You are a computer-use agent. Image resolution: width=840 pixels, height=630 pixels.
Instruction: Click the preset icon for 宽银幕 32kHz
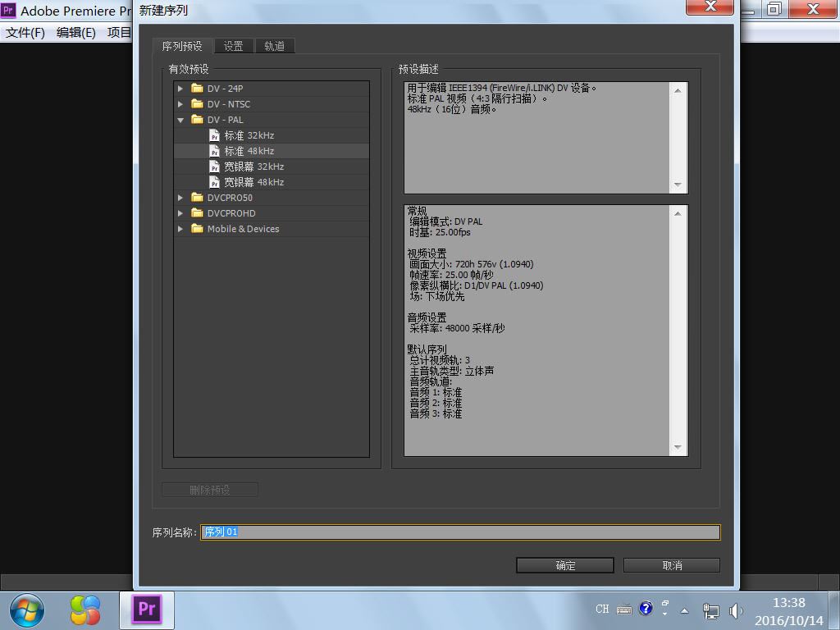pos(214,167)
